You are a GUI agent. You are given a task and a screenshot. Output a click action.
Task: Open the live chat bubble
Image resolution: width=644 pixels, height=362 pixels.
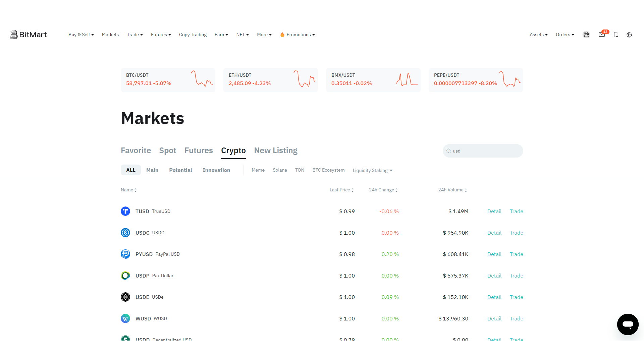[x=628, y=324]
